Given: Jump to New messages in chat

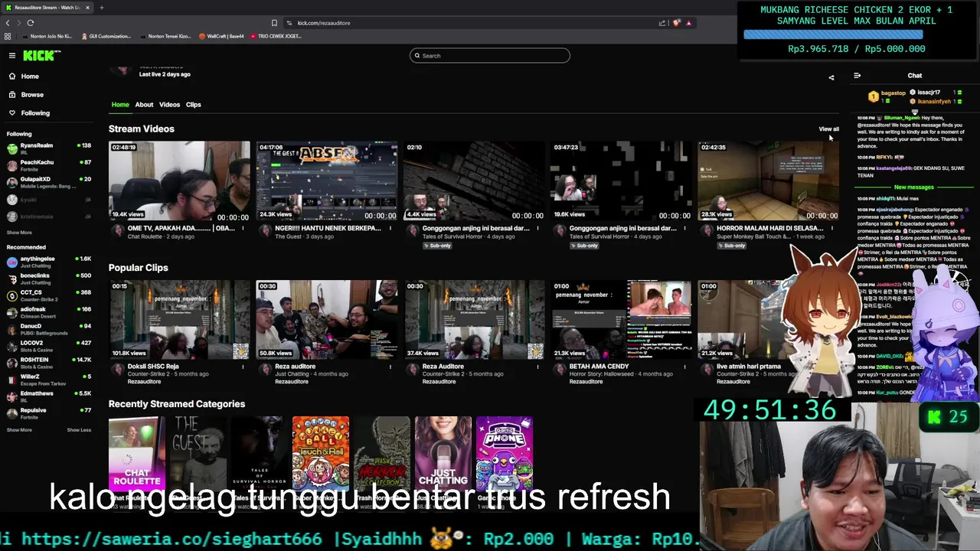Looking at the screenshot, I should coord(914,187).
